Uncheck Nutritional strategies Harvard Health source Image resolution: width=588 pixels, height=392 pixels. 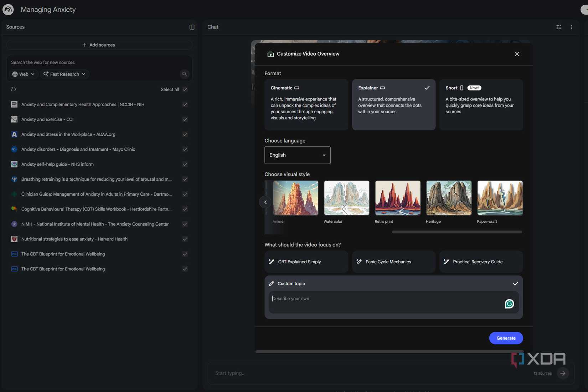(185, 239)
